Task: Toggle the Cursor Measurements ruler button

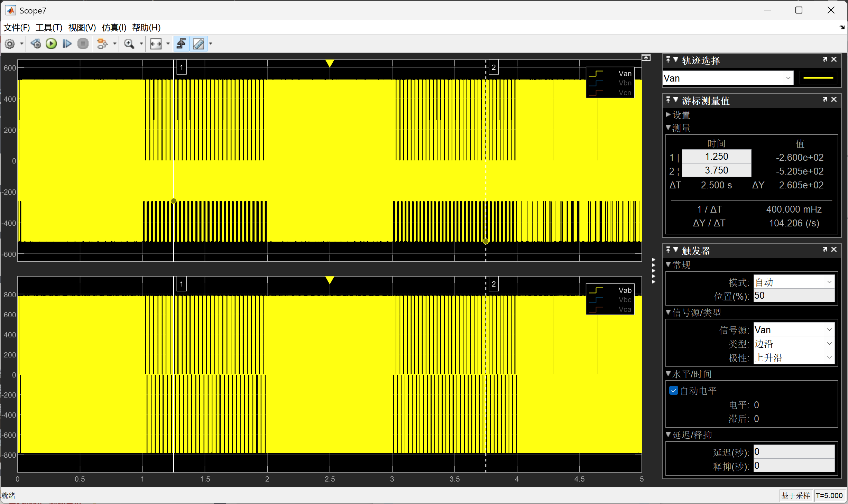Action: click(199, 44)
